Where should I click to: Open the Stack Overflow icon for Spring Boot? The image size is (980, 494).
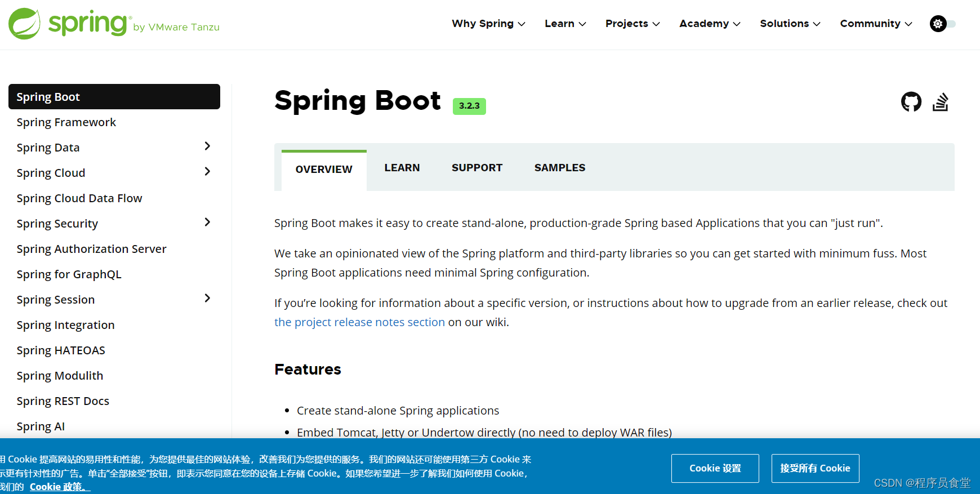(941, 102)
